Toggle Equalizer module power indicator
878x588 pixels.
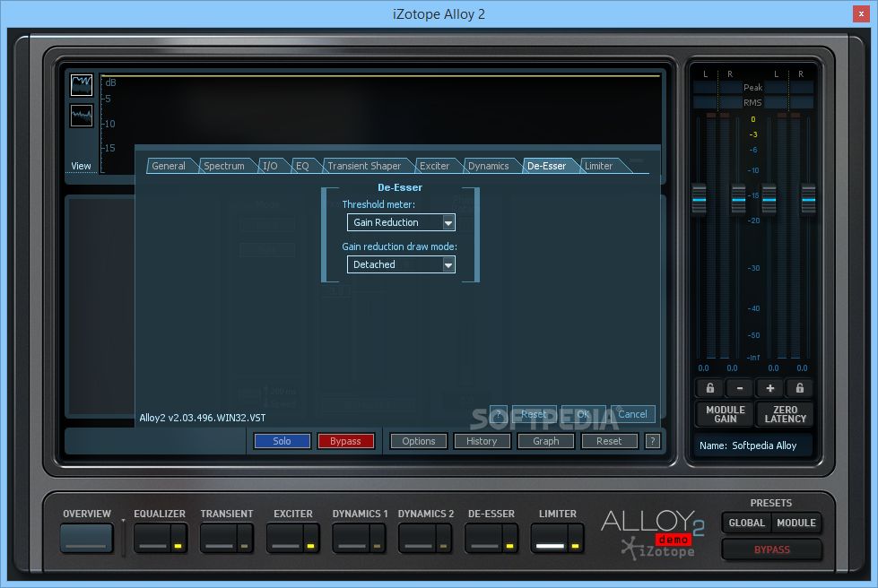(x=178, y=545)
